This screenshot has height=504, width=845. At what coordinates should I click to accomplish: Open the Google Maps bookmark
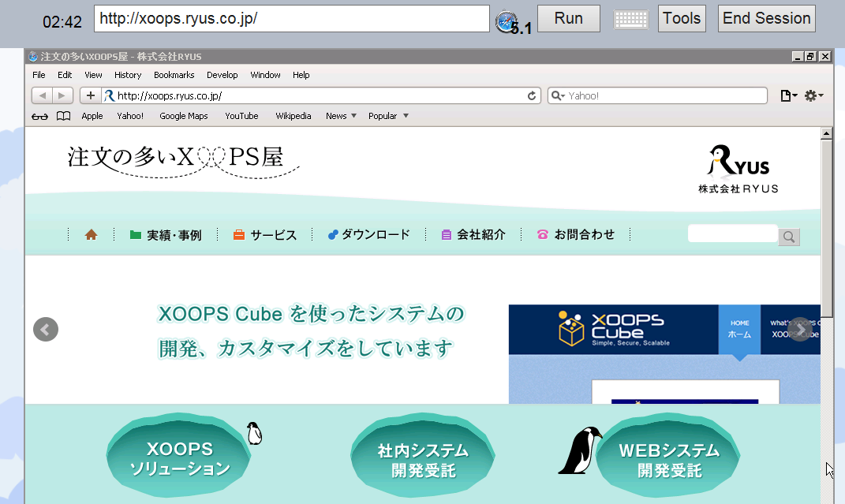click(184, 116)
